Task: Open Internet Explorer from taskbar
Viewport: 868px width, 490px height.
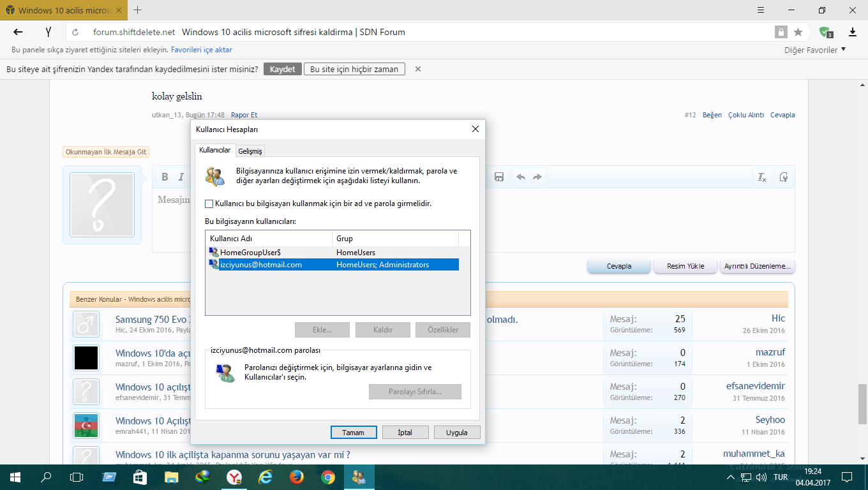Action: (x=266, y=477)
